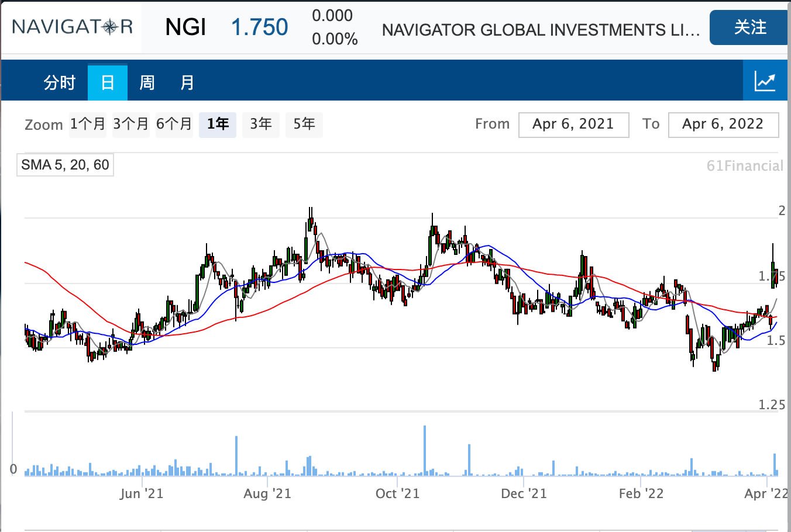The width and height of the screenshot is (791, 532).
Task: Edit the From date field Apr 6, 2021
Action: coord(573,125)
